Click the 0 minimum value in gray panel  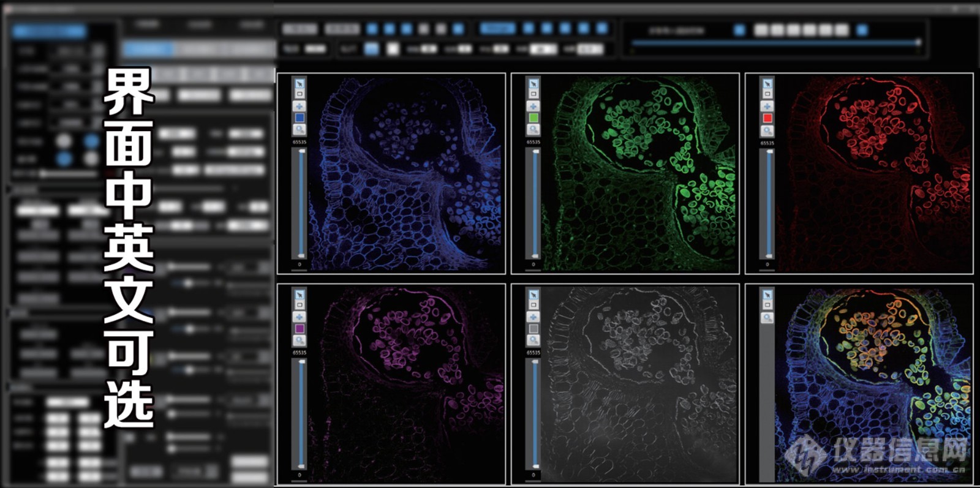pyautogui.click(x=533, y=475)
